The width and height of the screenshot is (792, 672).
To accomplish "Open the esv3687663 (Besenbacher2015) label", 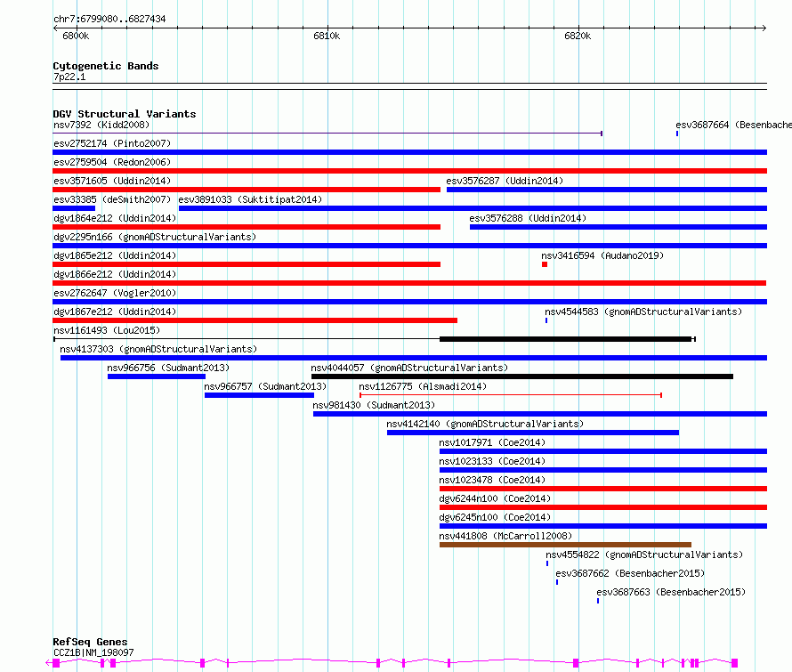I will tap(671, 592).
